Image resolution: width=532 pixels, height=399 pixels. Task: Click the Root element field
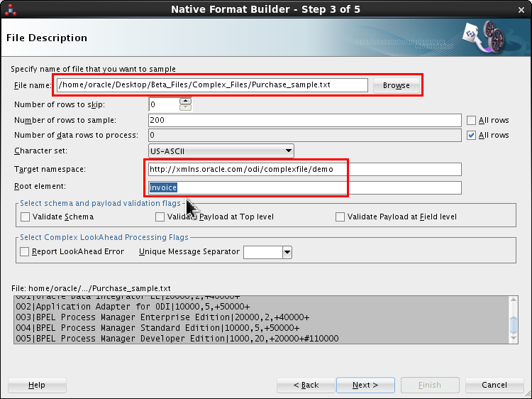click(x=305, y=187)
